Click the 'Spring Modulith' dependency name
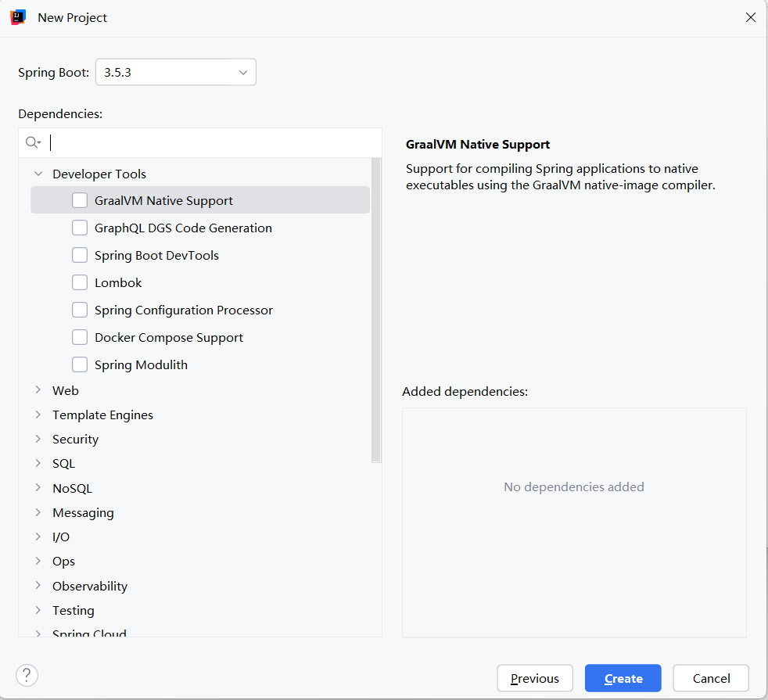The image size is (768, 700). (x=141, y=365)
